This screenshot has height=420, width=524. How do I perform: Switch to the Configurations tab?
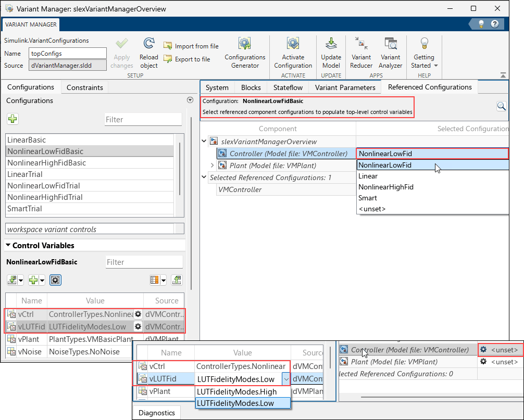[x=31, y=87]
